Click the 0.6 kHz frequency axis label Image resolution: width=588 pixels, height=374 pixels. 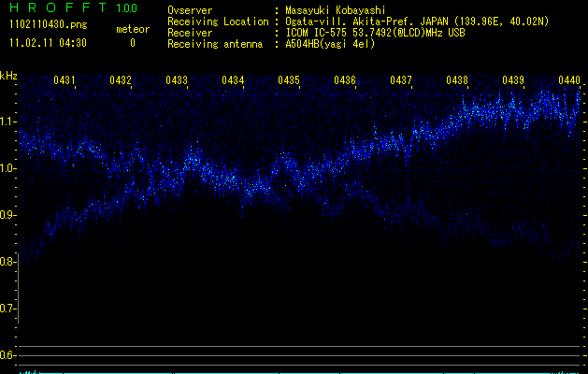[x=7, y=355]
